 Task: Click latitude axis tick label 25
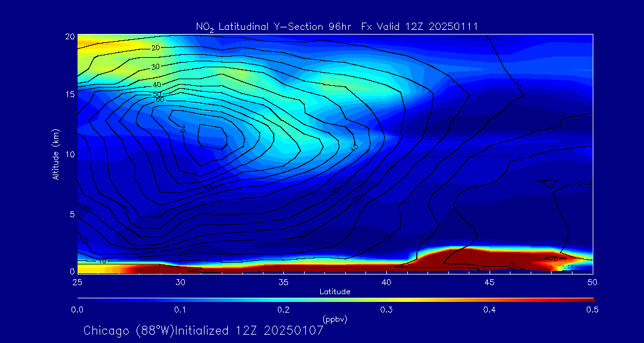pos(78,282)
